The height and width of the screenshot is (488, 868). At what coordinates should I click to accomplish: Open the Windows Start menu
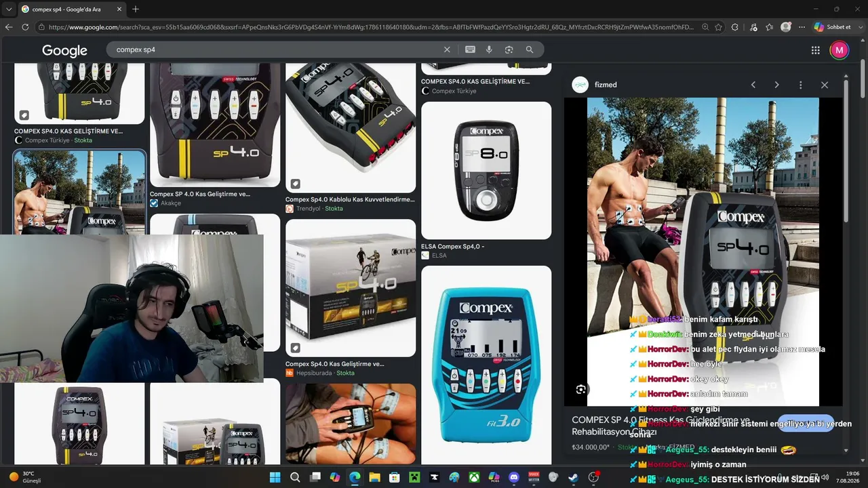pyautogui.click(x=275, y=477)
